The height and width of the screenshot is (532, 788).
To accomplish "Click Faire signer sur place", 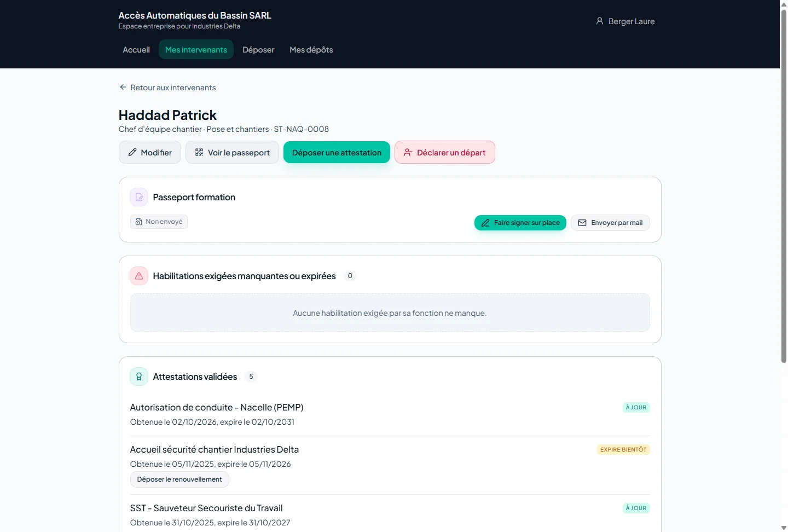I will (520, 223).
